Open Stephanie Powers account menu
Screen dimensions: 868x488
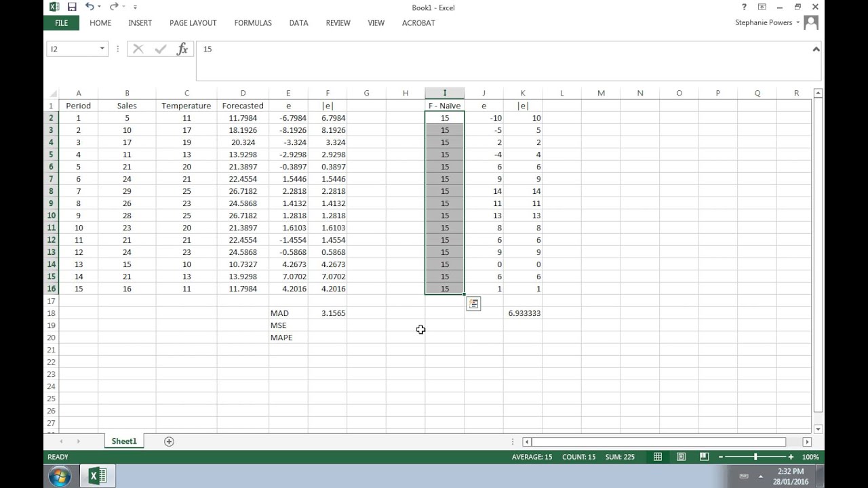pyautogui.click(x=767, y=22)
